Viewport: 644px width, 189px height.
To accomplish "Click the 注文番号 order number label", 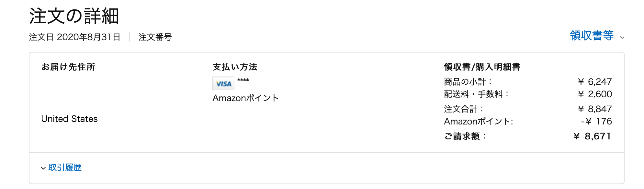I will point(155,37).
